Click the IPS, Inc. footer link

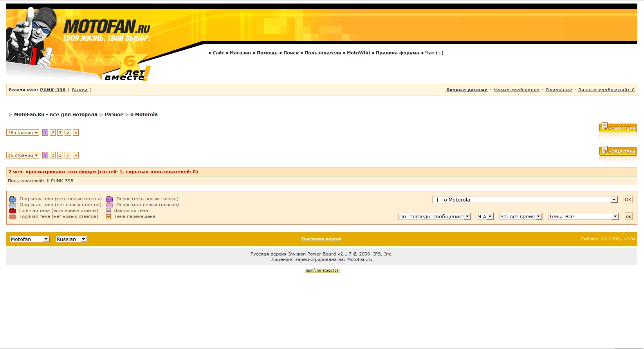coord(382,254)
